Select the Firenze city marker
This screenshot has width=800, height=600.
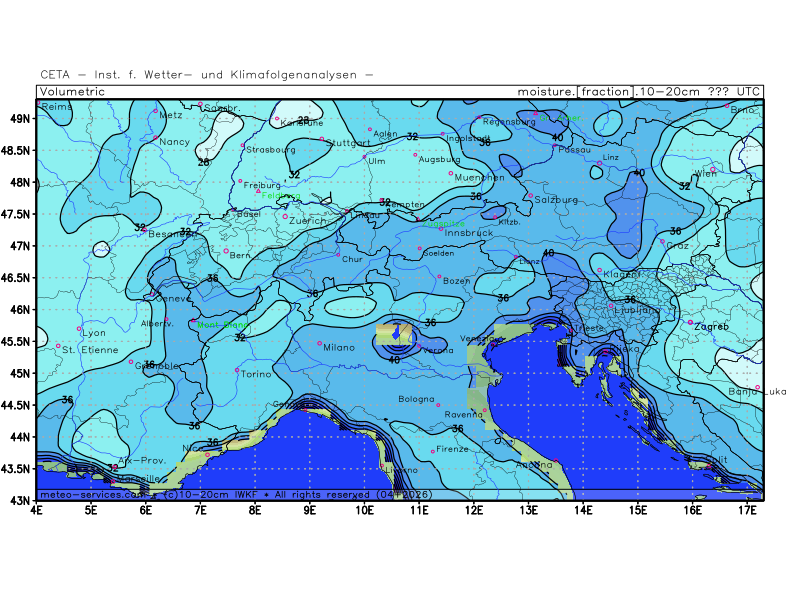tap(433, 451)
